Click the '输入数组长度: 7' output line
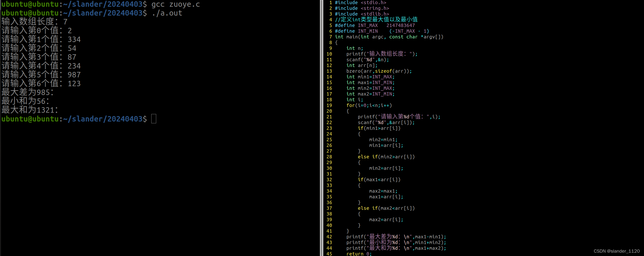644x256 pixels. [x=35, y=22]
